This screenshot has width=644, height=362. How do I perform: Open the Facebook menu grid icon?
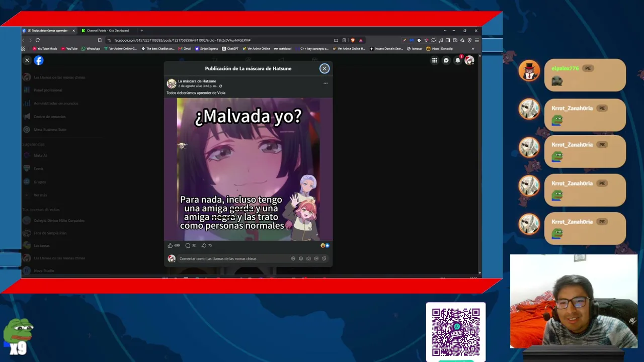point(434,60)
